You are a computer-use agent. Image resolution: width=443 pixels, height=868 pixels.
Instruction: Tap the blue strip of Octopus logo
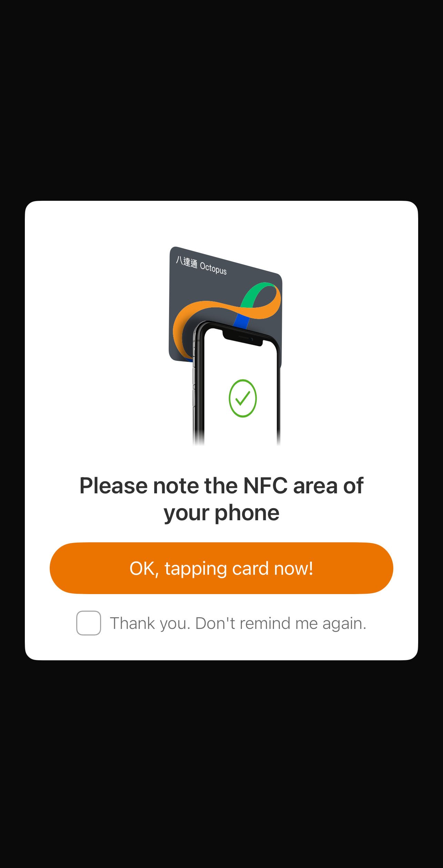point(242,321)
